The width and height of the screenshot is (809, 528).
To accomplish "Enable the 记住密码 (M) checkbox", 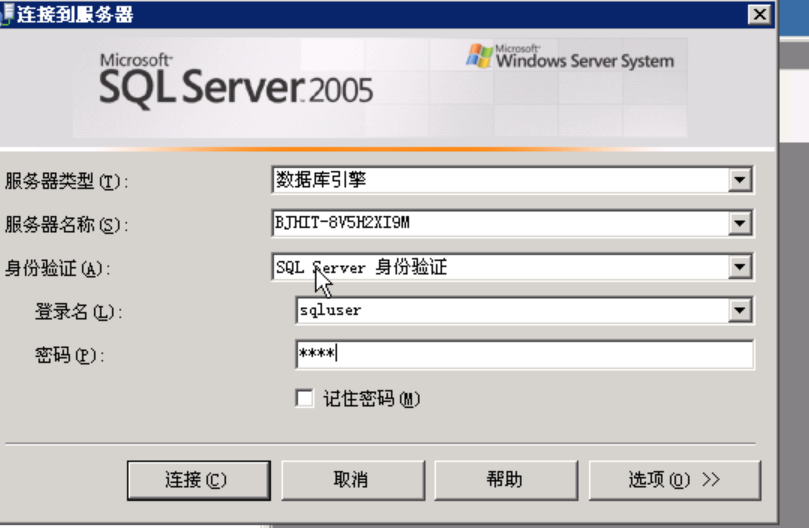I will click(x=304, y=398).
